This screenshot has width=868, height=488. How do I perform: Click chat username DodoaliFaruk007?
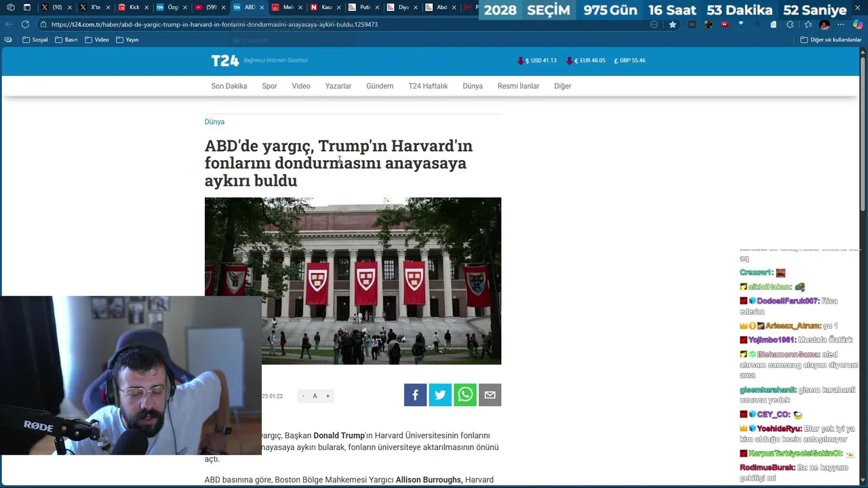788,301
